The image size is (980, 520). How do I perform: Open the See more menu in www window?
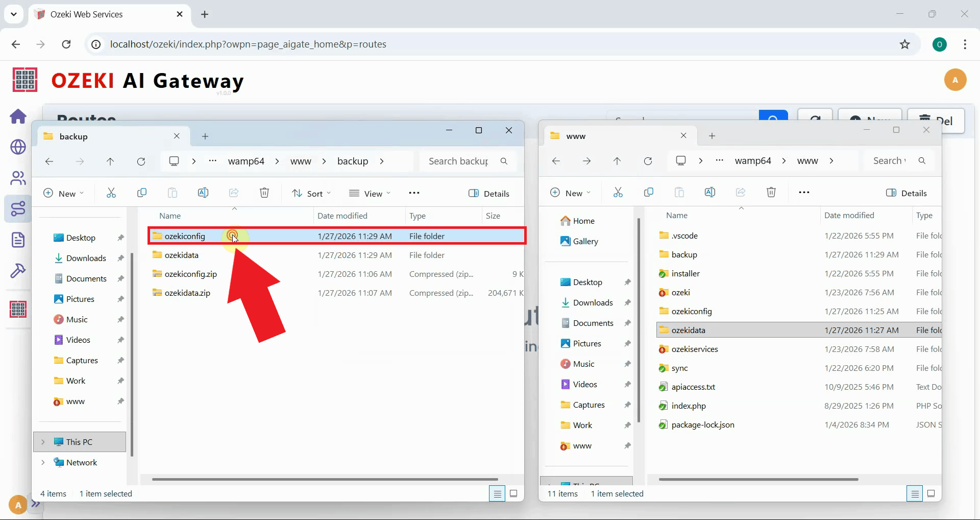click(x=804, y=193)
